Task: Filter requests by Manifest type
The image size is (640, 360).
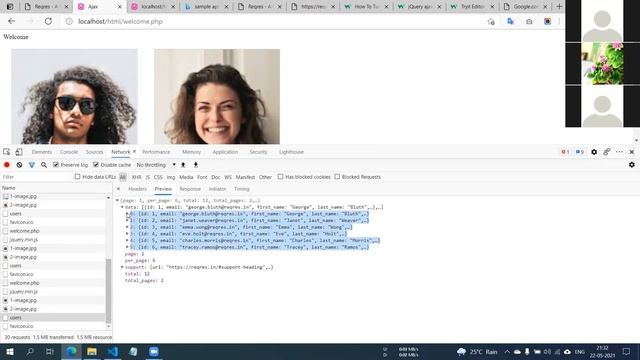Action: click(245, 177)
